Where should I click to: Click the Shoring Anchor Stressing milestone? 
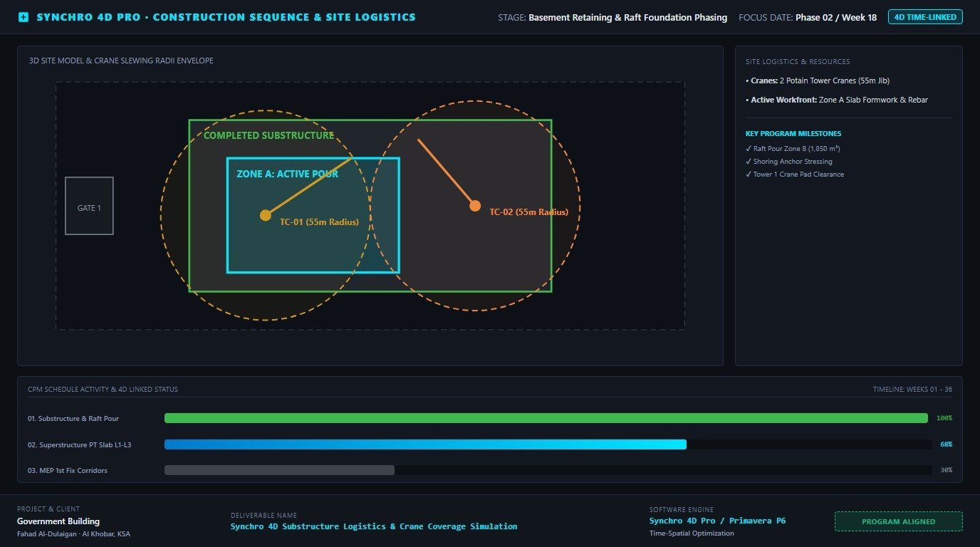tap(788, 162)
